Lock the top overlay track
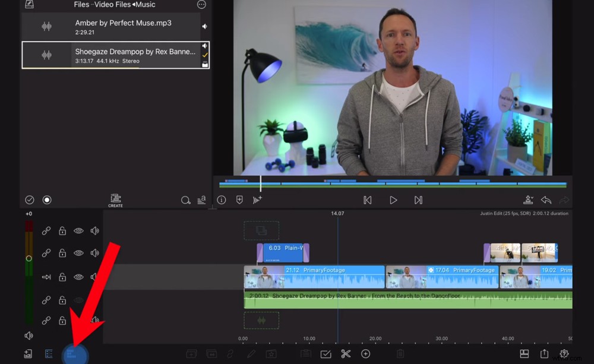This screenshot has height=364, width=594. pos(62,230)
